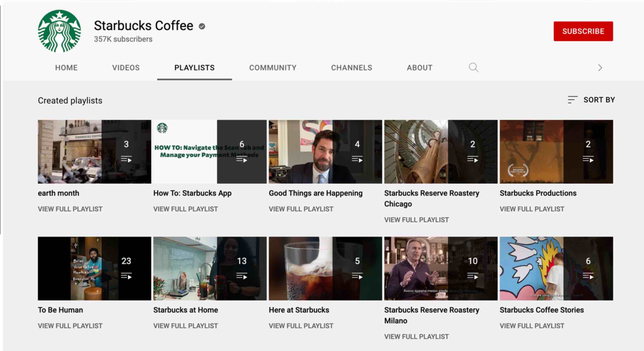
Task: Click playlist queue icon on Starbucks Productions thumbnail
Action: click(588, 159)
